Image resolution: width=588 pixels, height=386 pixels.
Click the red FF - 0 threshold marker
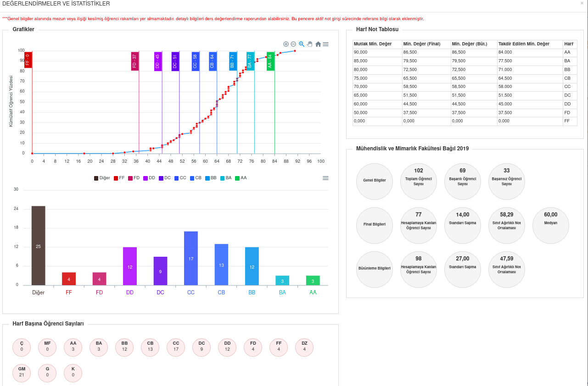(28, 60)
